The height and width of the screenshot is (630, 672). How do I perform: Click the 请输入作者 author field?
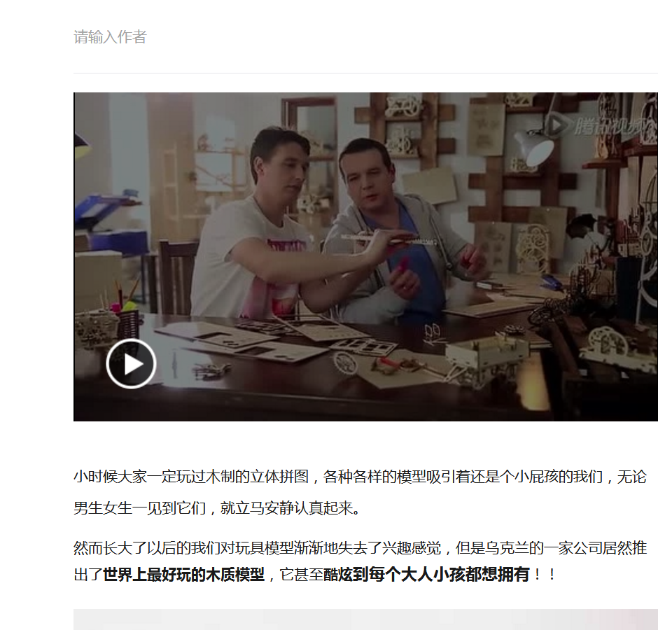pos(365,37)
